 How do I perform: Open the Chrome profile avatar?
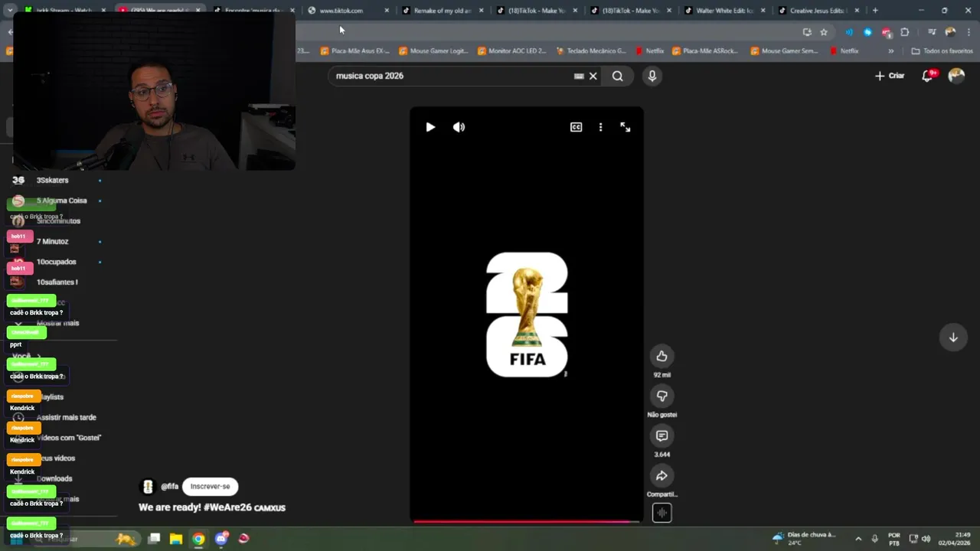(950, 32)
